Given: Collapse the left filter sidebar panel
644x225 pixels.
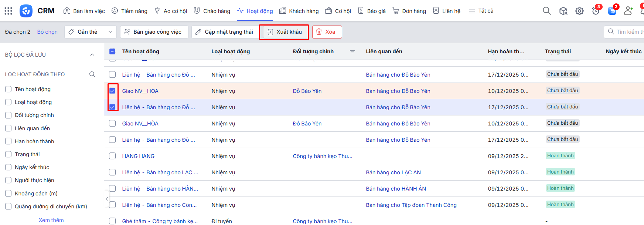Looking at the screenshot, I should pyautogui.click(x=107, y=199).
